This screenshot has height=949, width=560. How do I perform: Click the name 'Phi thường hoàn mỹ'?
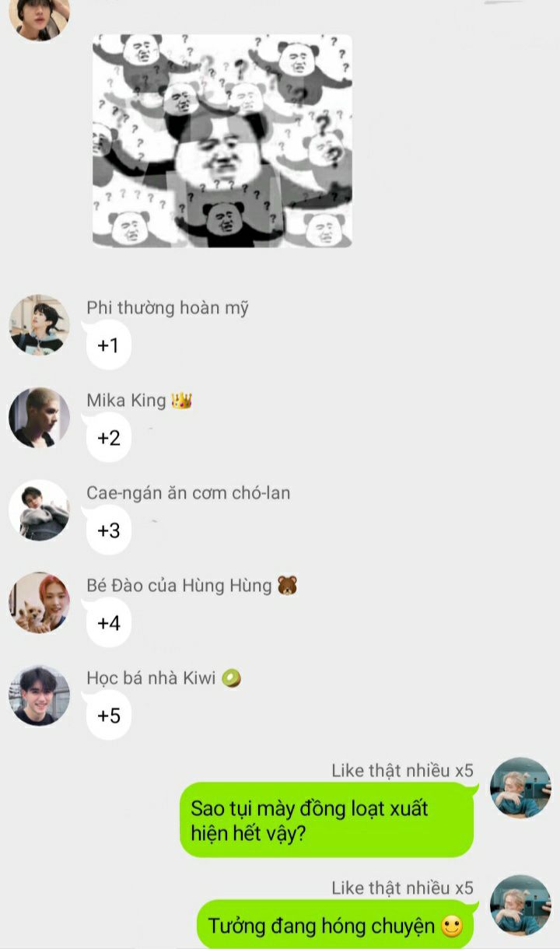click(168, 308)
